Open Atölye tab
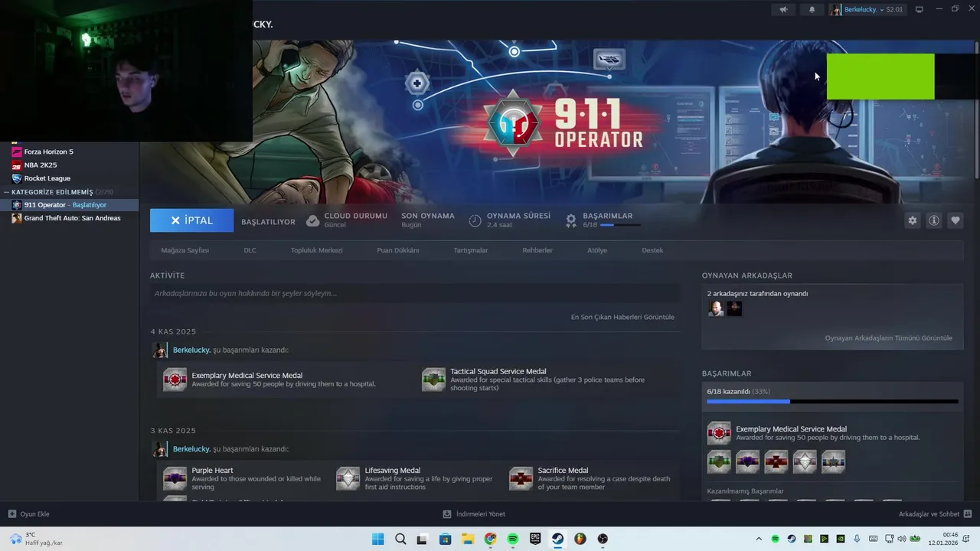980x551 pixels. [596, 250]
